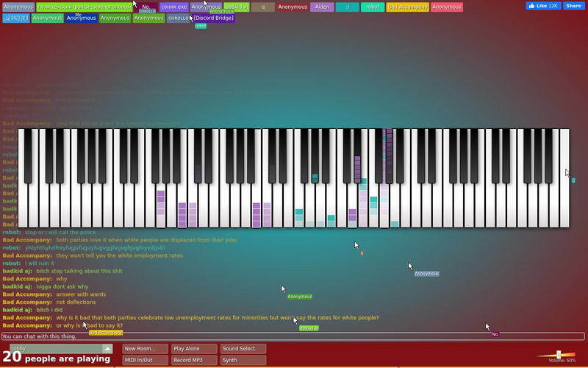Select the Bad Accompany user tag
This screenshot has height=368, width=588.
[x=408, y=7]
